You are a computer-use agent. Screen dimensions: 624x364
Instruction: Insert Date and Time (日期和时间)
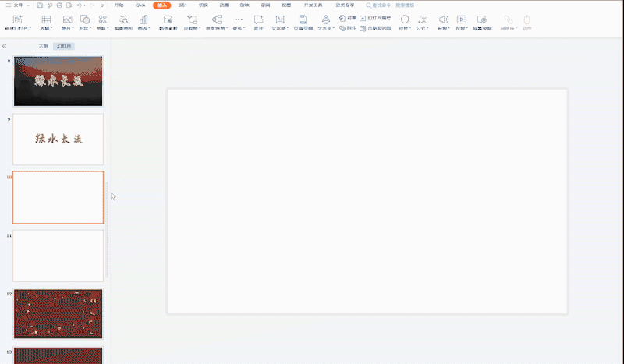pos(375,28)
